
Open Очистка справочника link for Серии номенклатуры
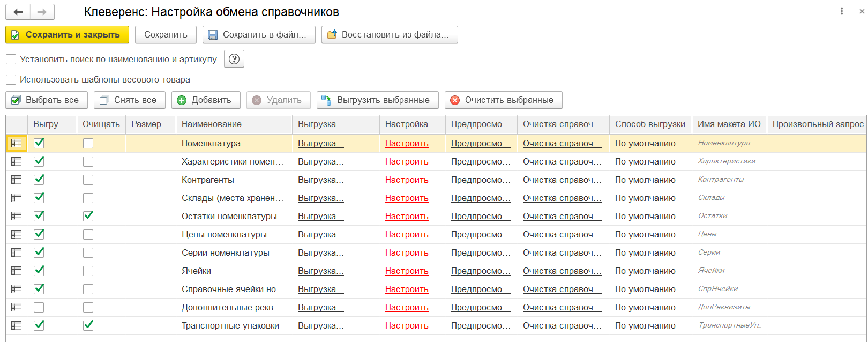pos(563,252)
